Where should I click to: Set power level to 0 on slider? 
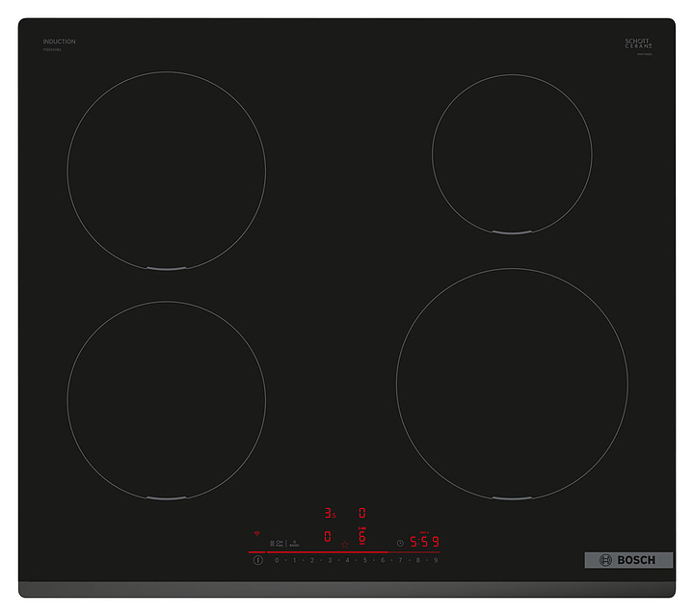click(277, 560)
